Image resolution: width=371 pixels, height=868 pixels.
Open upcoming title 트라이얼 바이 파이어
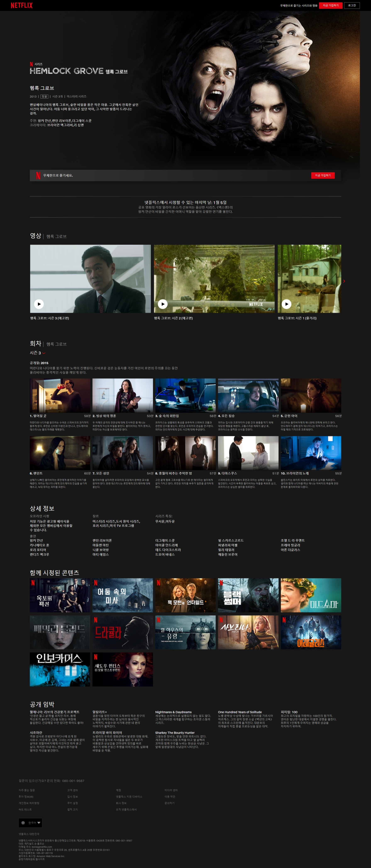point(107,732)
